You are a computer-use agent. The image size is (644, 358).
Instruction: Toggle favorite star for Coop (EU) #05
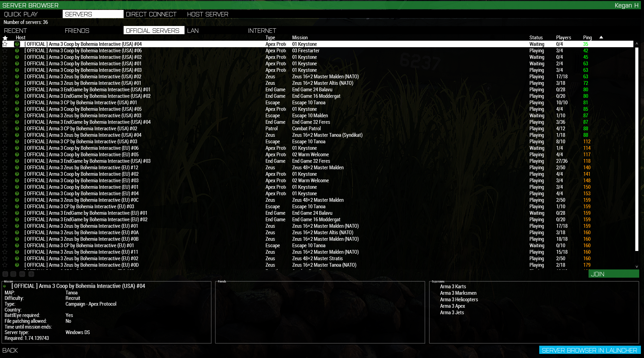(5, 155)
